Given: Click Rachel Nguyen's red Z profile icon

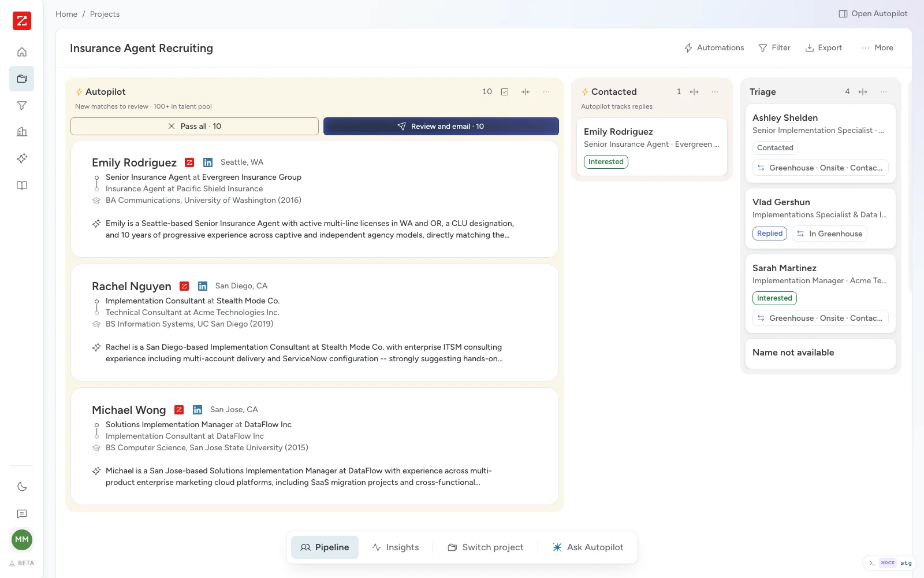Looking at the screenshot, I should (x=184, y=286).
